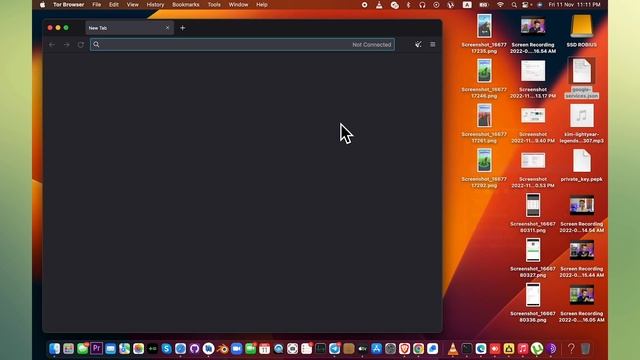Image resolution: width=640 pixels, height=360 pixels.
Task: Click the forward arrow in Tor Browser
Action: click(x=67, y=44)
